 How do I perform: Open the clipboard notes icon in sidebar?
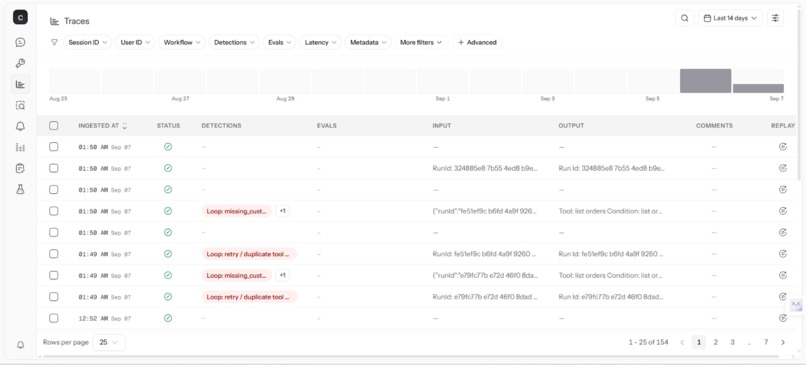(x=20, y=168)
